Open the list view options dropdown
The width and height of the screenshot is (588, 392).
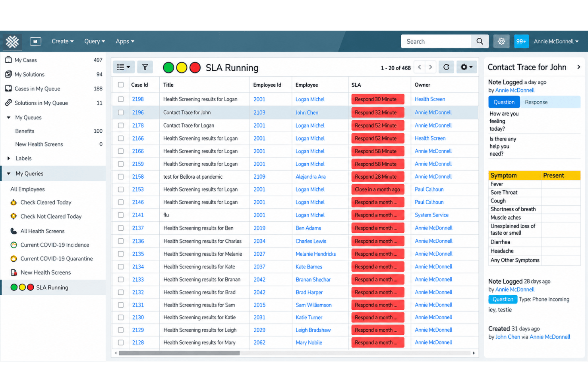pyautogui.click(x=124, y=67)
